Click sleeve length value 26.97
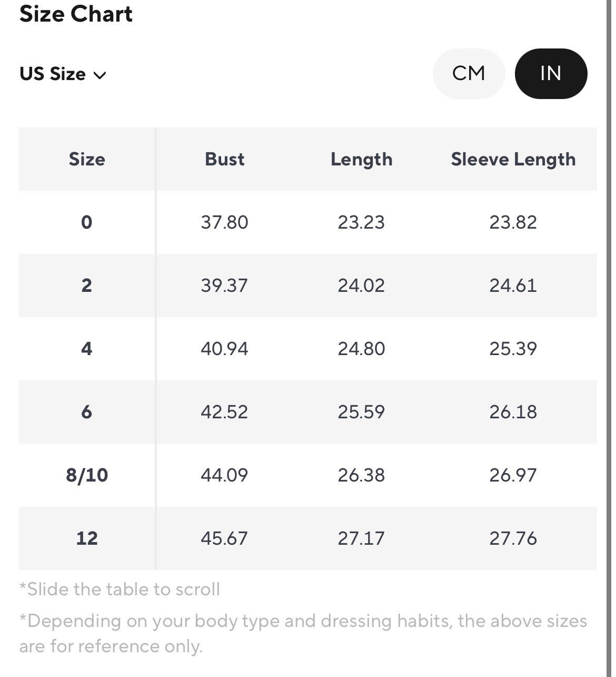The image size is (616, 677). [513, 475]
